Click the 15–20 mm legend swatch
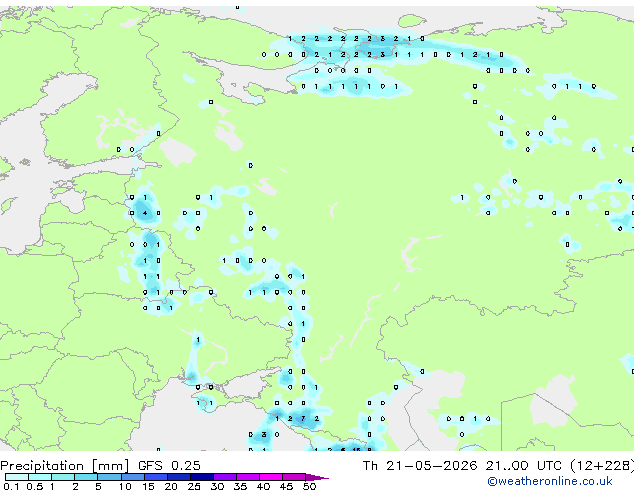This screenshot has width=634, height=490. [x=155, y=477]
